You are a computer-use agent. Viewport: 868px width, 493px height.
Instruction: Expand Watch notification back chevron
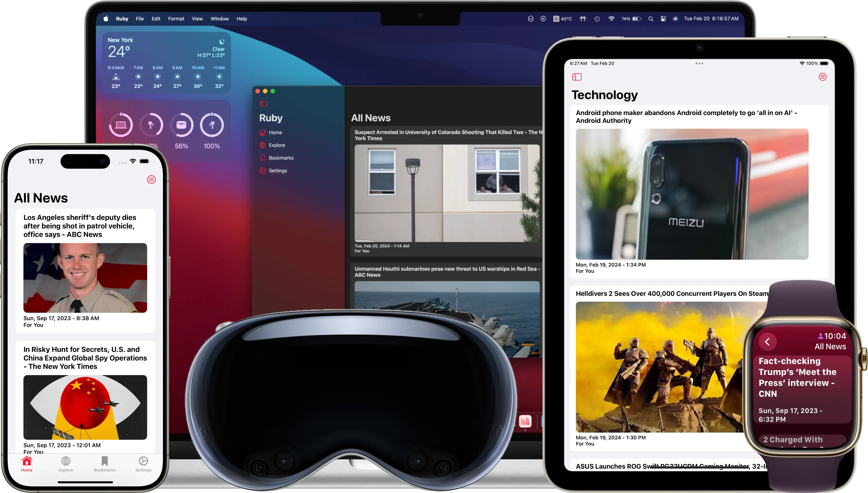769,340
